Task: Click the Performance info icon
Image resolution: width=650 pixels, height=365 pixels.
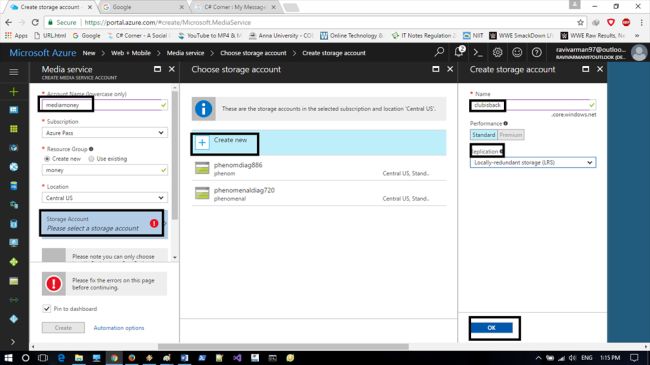Action: [506, 123]
